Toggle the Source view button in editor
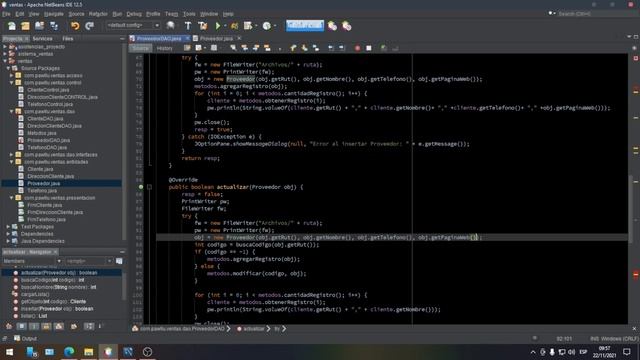The image size is (640, 360). point(141,48)
